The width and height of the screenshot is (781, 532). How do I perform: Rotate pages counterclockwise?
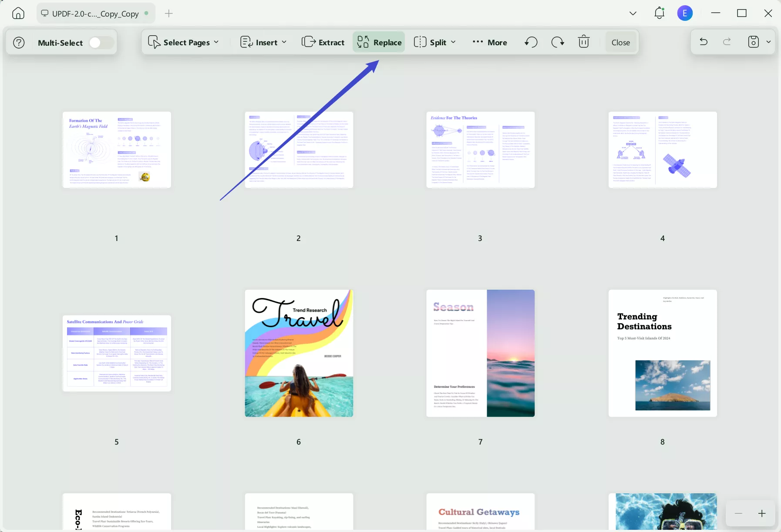(531, 42)
